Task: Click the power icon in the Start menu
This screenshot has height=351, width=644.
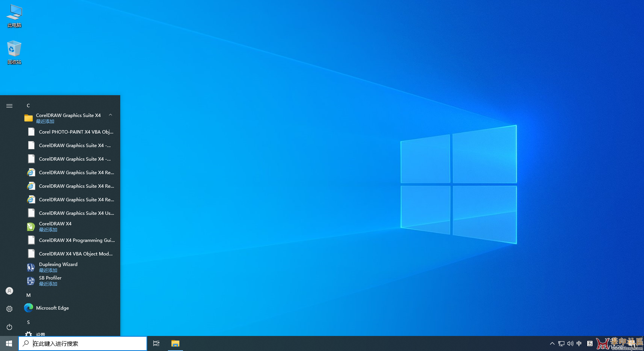Action: click(x=9, y=327)
